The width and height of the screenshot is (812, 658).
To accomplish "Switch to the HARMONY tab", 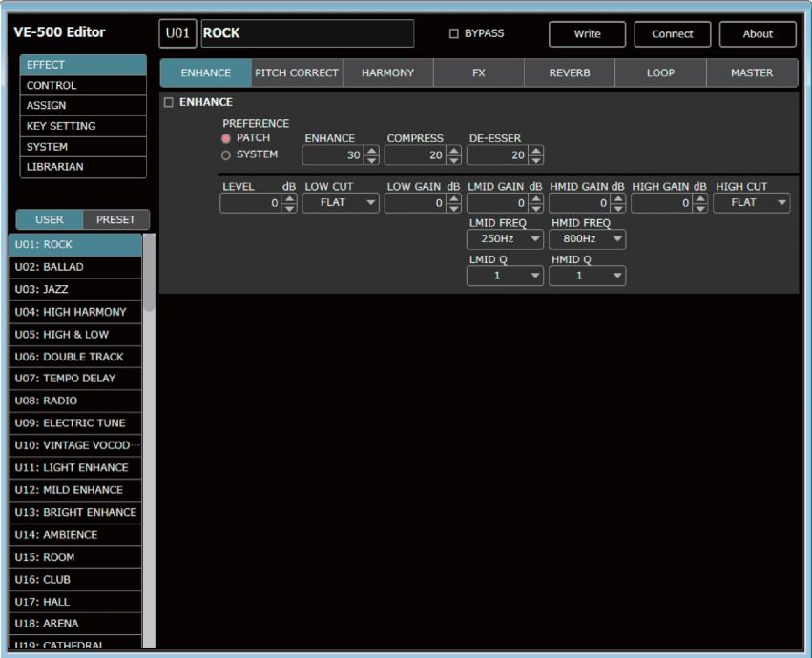I will click(388, 73).
